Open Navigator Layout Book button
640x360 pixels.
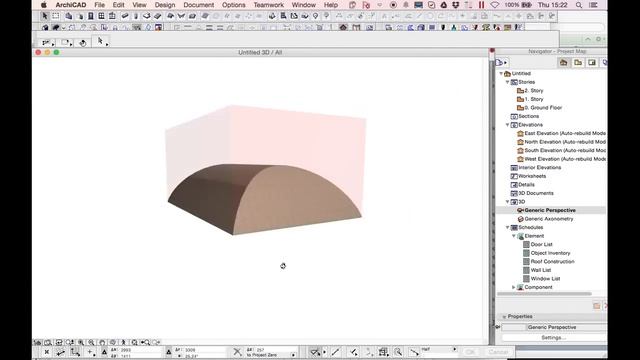coord(592,62)
